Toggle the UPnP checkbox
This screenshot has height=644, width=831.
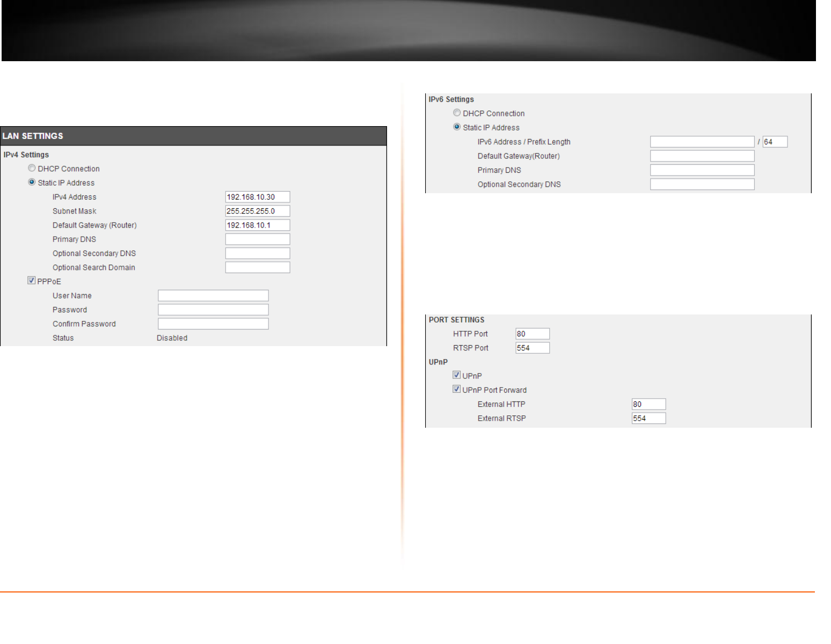click(456, 375)
